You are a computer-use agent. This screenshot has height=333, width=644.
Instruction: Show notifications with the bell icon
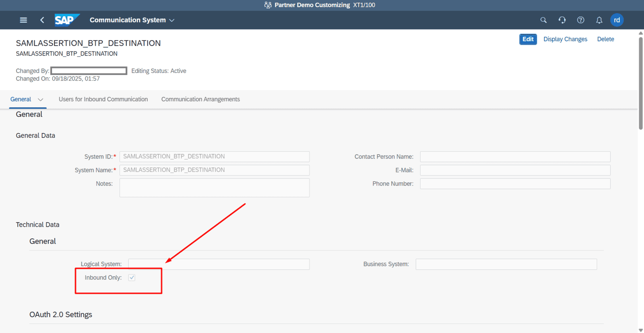pyautogui.click(x=599, y=20)
